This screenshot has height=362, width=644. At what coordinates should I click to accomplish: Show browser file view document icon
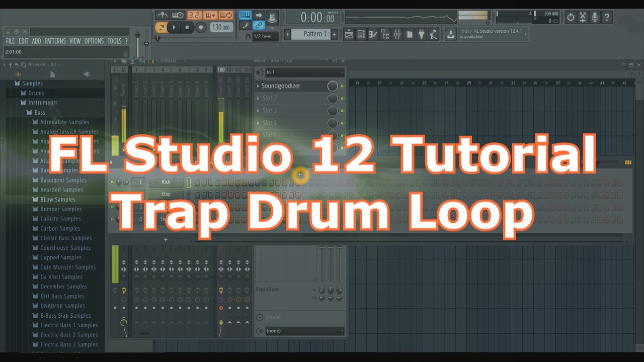(52, 74)
